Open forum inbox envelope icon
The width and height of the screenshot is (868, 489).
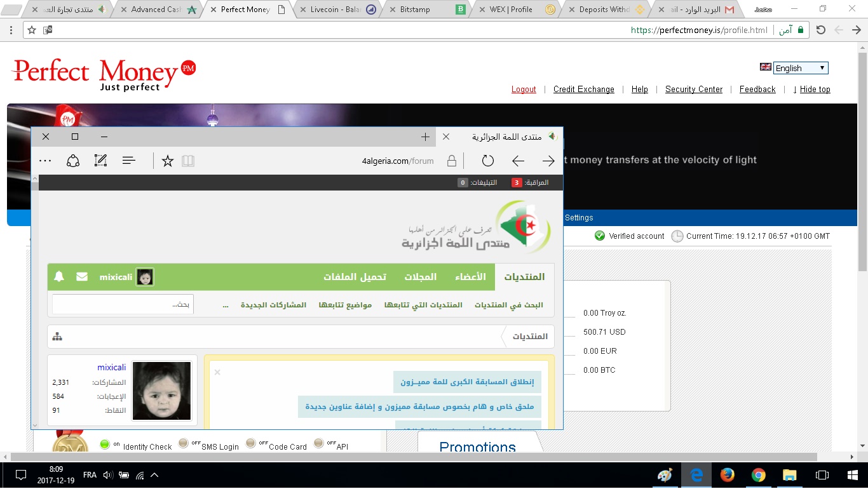click(x=82, y=277)
